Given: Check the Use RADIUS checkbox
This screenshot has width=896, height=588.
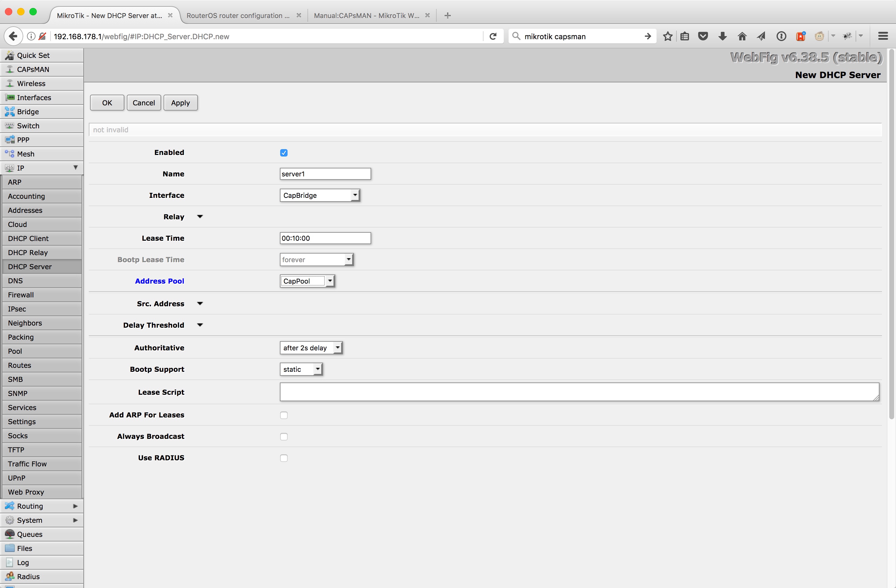Looking at the screenshot, I should coord(284,458).
